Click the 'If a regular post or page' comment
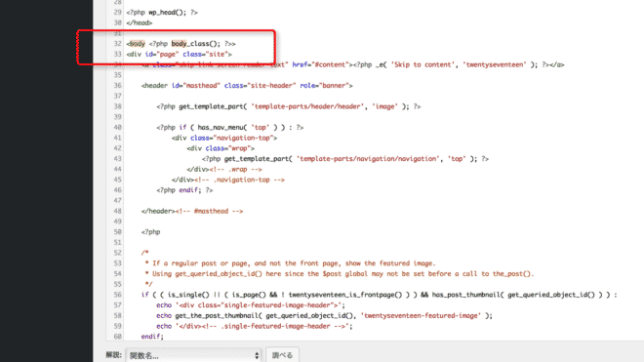 click(290, 263)
